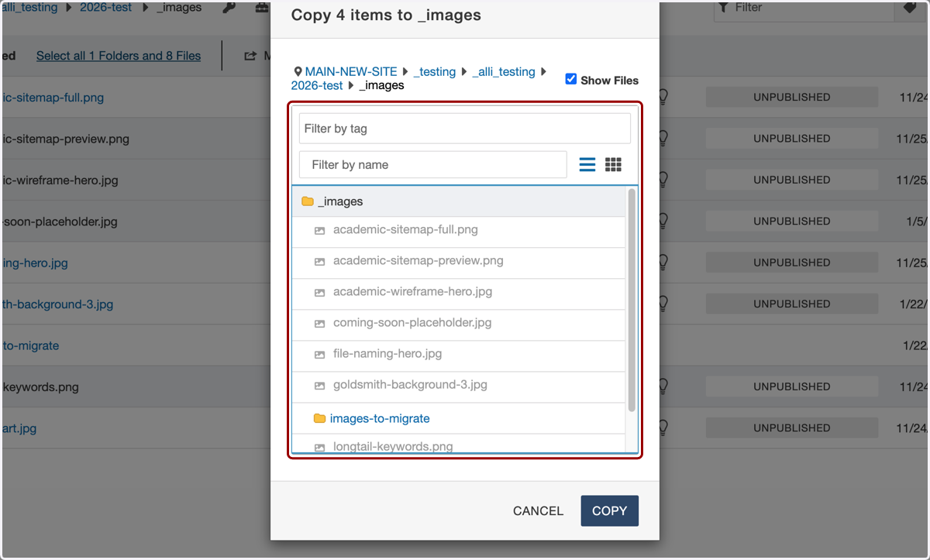Click ic-sitemap-preview.png in background list
The width and height of the screenshot is (930, 560).
[66, 139]
